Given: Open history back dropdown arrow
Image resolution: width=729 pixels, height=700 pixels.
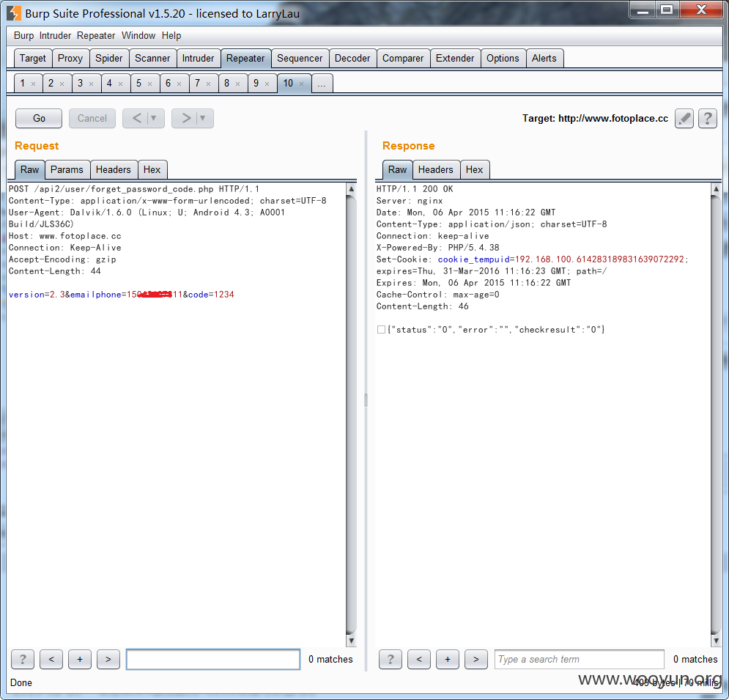Looking at the screenshot, I should 154,119.
